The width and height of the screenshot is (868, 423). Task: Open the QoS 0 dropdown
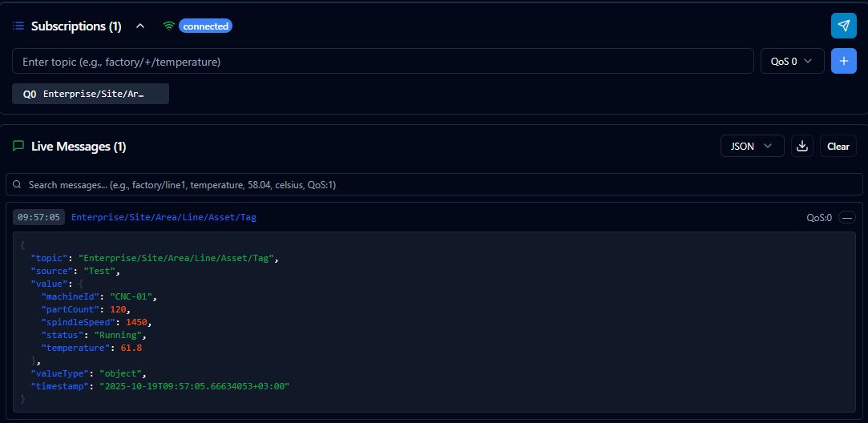point(792,61)
